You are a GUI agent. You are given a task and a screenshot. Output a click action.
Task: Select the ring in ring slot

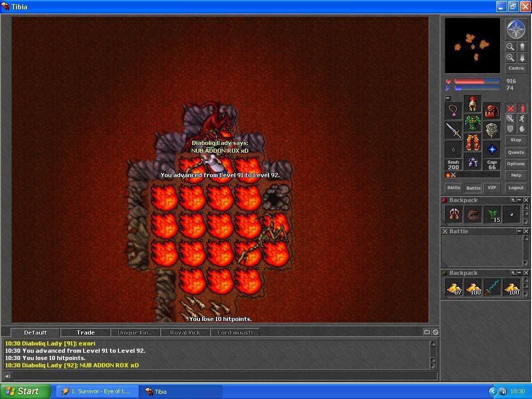(x=453, y=149)
